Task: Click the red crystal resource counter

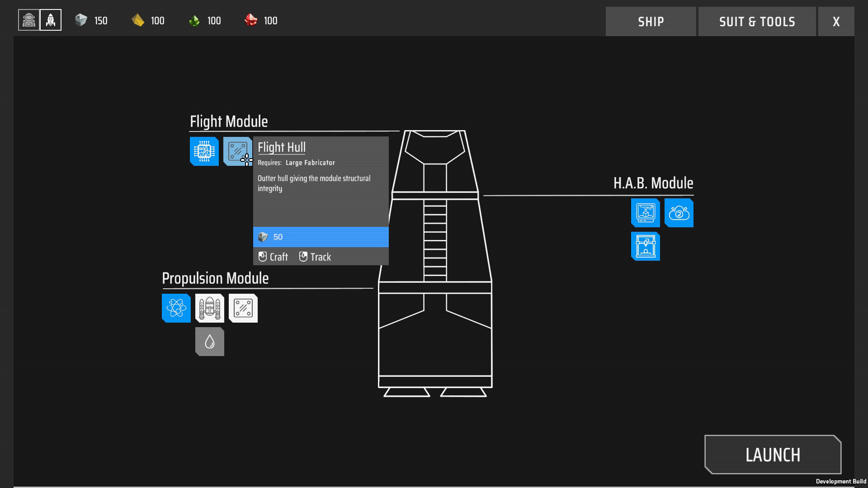Action: [x=261, y=20]
